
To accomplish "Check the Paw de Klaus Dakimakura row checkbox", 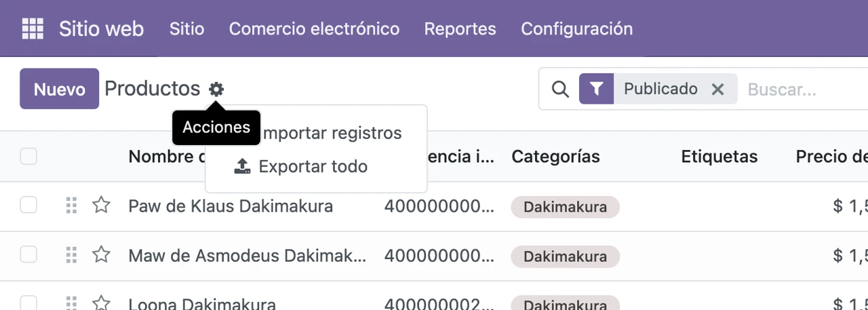I will [x=28, y=205].
